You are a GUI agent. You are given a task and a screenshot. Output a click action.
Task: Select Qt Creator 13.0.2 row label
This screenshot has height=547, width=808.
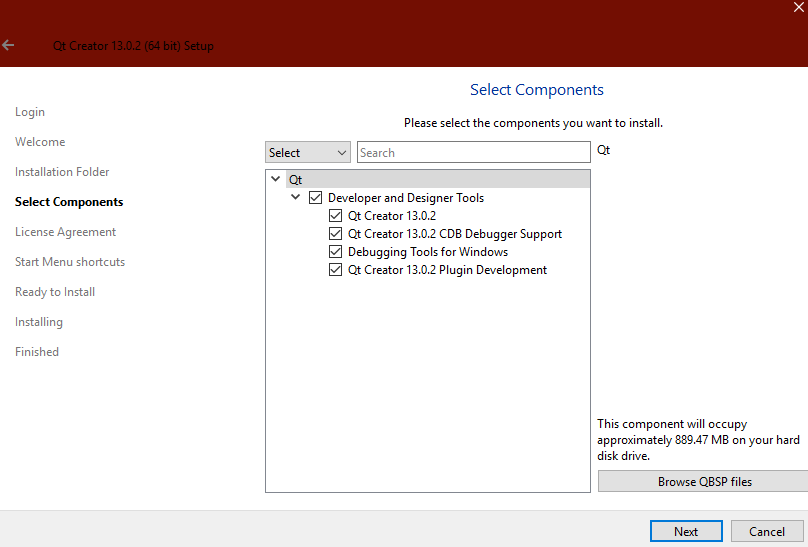392,216
